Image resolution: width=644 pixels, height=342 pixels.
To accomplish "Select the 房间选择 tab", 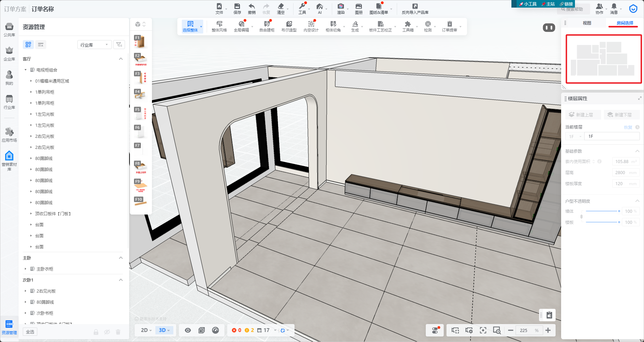I will tap(625, 23).
